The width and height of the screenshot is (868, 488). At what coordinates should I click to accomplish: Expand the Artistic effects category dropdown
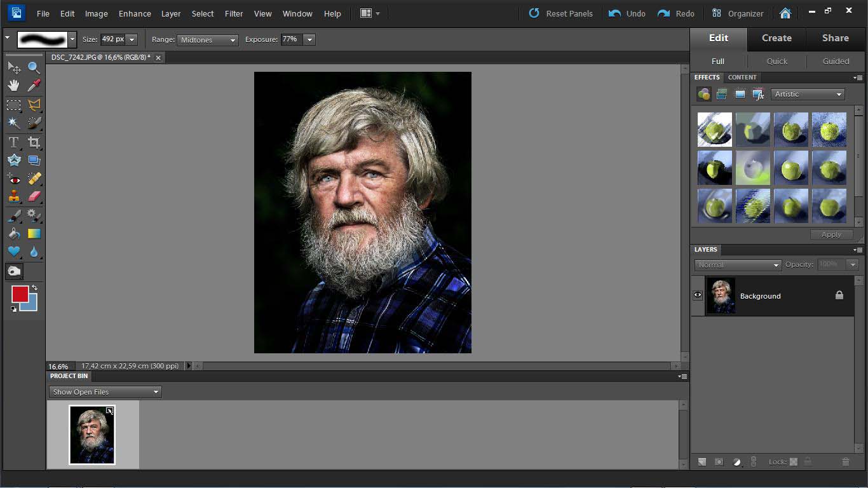coord(808,94)
